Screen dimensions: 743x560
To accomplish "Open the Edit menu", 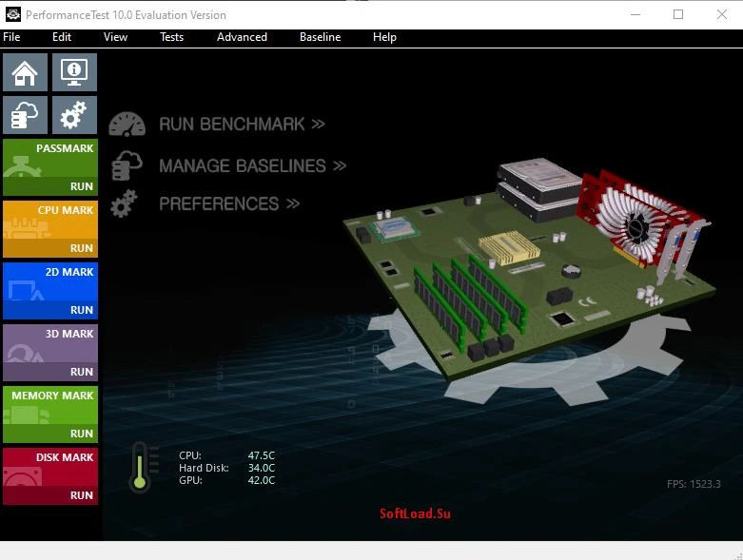I will coord(62,37).
